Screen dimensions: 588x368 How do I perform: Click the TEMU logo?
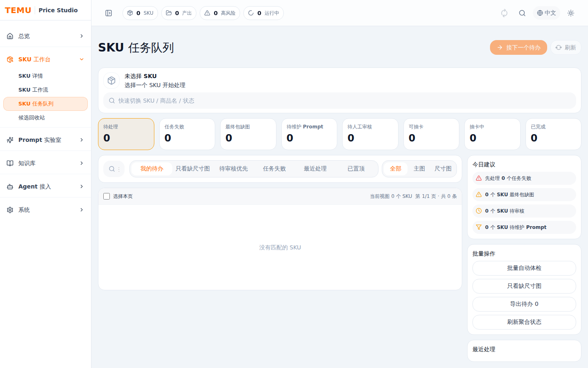(18, 10)
